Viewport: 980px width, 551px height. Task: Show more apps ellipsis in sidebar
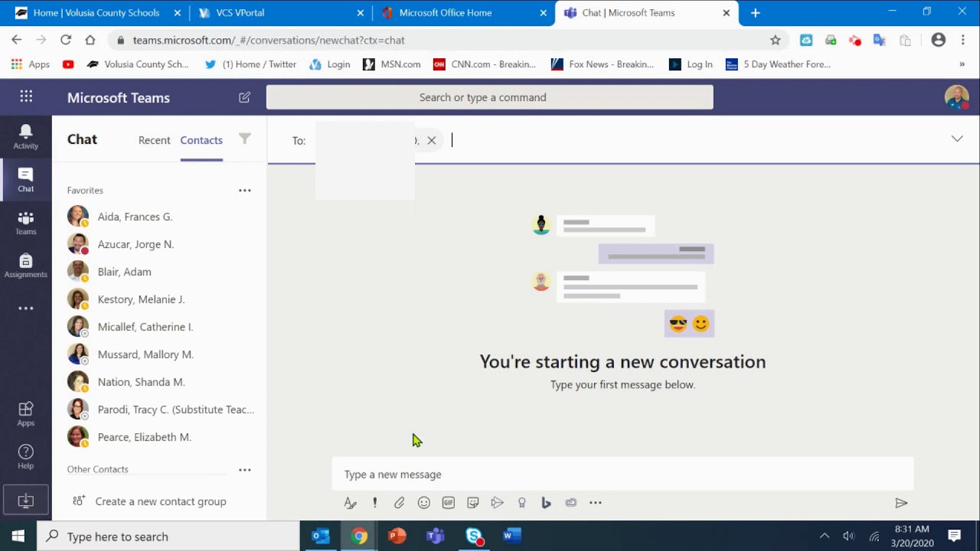[25, 308]
